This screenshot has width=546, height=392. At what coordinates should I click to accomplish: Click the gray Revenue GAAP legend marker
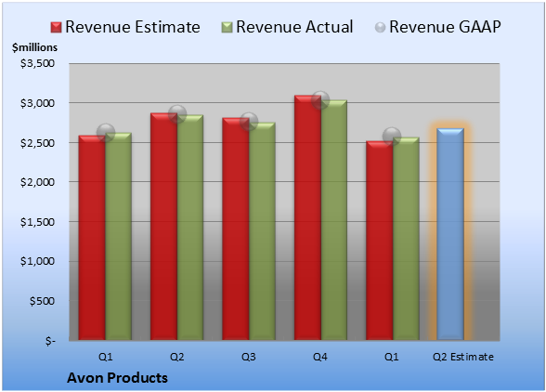(380, 27)
